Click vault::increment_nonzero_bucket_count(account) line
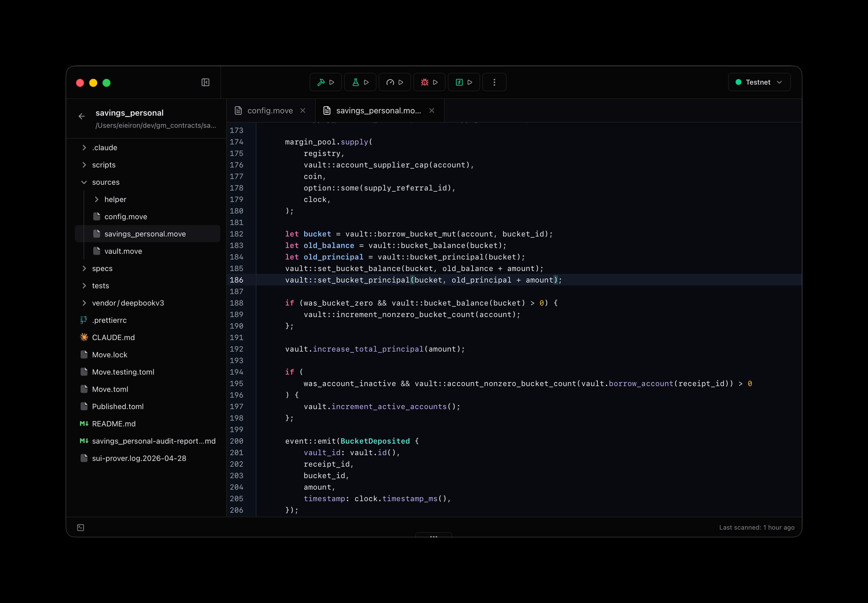This screenshot has height=603, width=868. [412, 315]
